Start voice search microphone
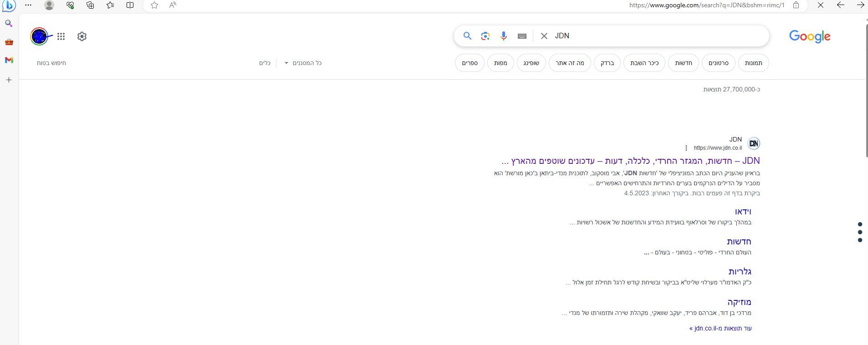This screenshot has height=345, width=868. click(504, 36)
